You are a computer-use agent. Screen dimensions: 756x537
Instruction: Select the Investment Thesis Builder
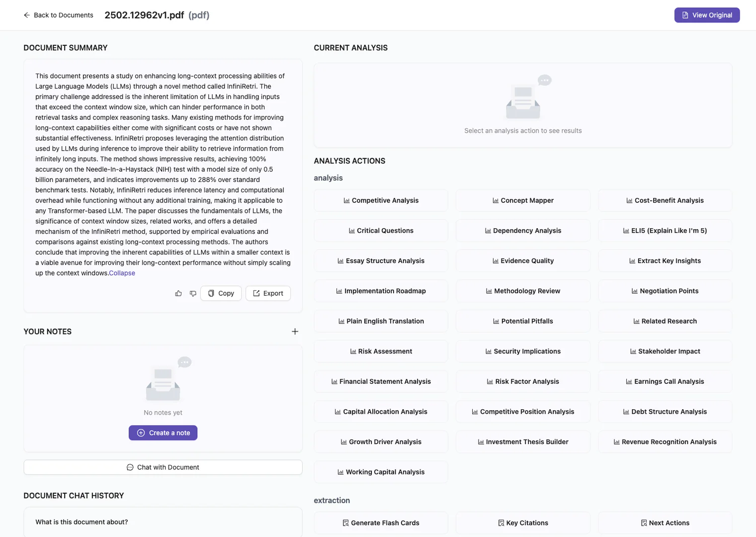pyautogui.click(x=523, y=442)
